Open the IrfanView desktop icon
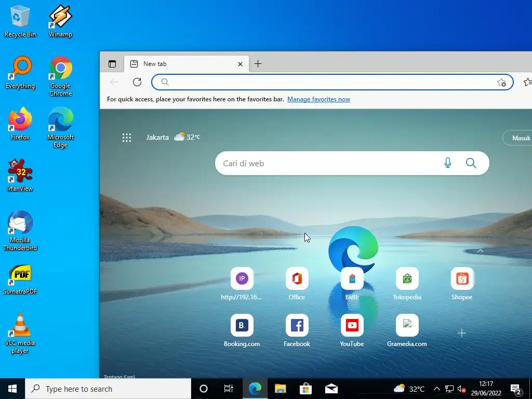 [20, 175]
